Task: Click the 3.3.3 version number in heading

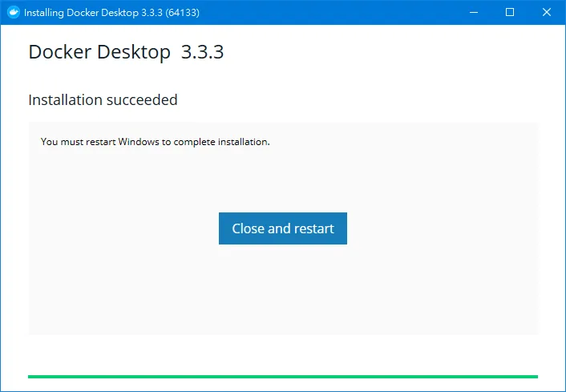Action: pyautogui.click(x=202, y=52)
